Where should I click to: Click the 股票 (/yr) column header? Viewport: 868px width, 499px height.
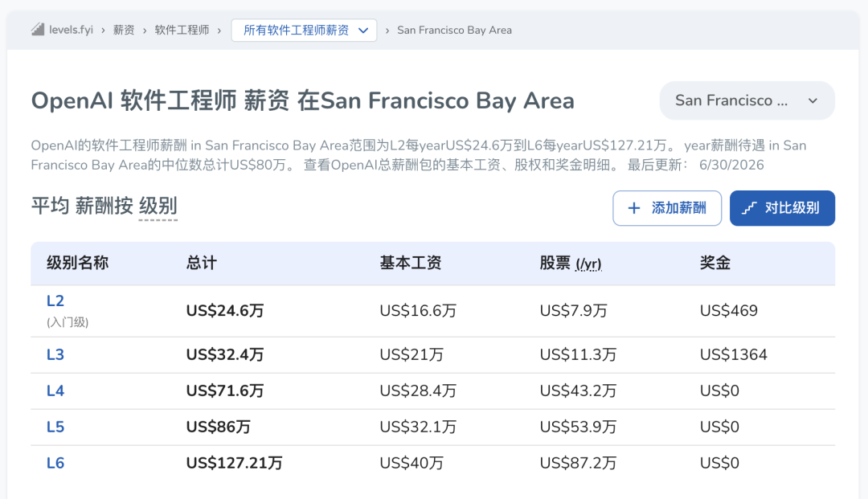[x=571, y=264]
